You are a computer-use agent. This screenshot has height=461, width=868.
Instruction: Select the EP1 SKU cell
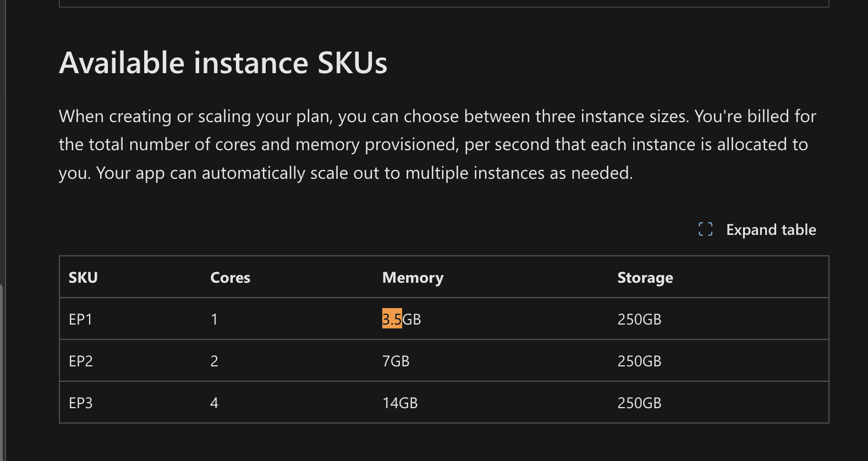pos(80,320)
